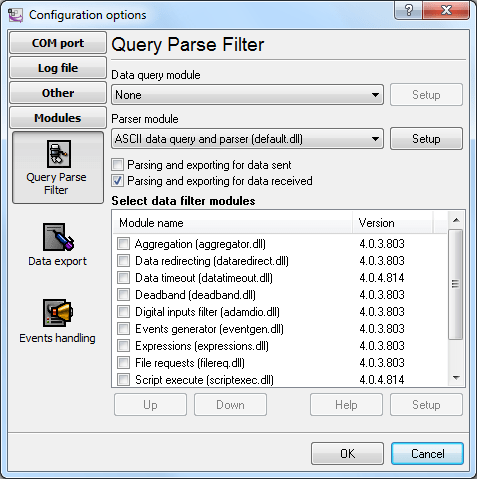477x479 pixels.
Task: Click the Up button below module list
Action: pos(150,405)
